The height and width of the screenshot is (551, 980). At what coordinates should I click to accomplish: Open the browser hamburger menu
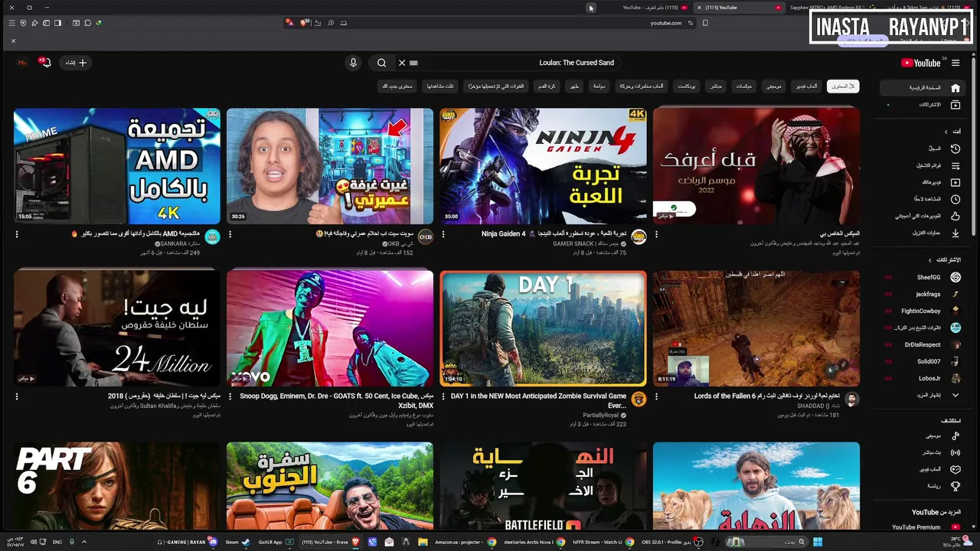(x=11, y=23)
